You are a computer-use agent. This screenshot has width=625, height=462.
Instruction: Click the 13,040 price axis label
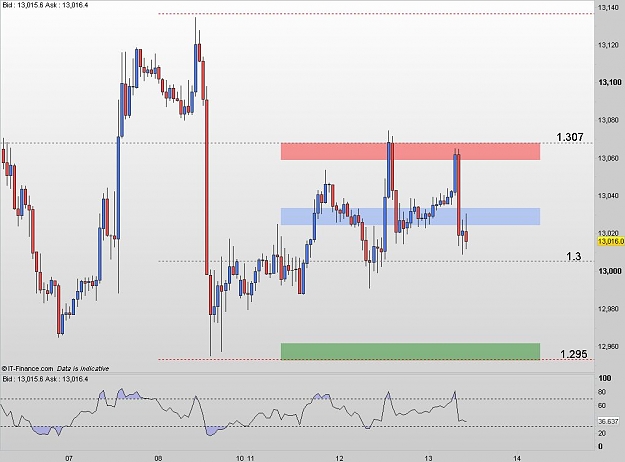coord(608,195)
